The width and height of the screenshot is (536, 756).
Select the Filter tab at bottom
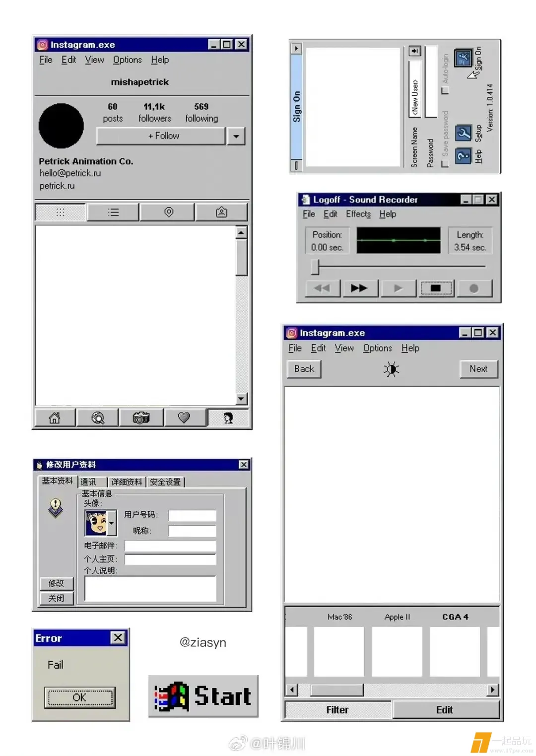coord(337,710)
